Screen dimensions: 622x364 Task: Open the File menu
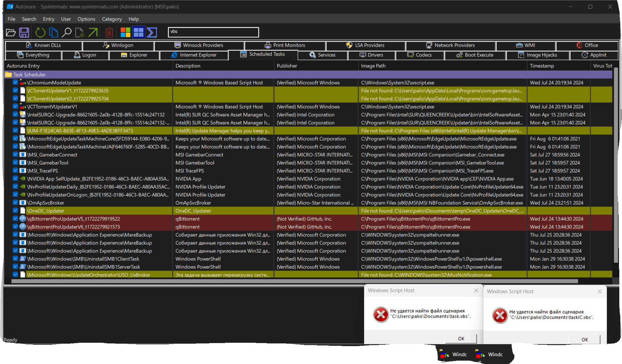click(11, 19)
